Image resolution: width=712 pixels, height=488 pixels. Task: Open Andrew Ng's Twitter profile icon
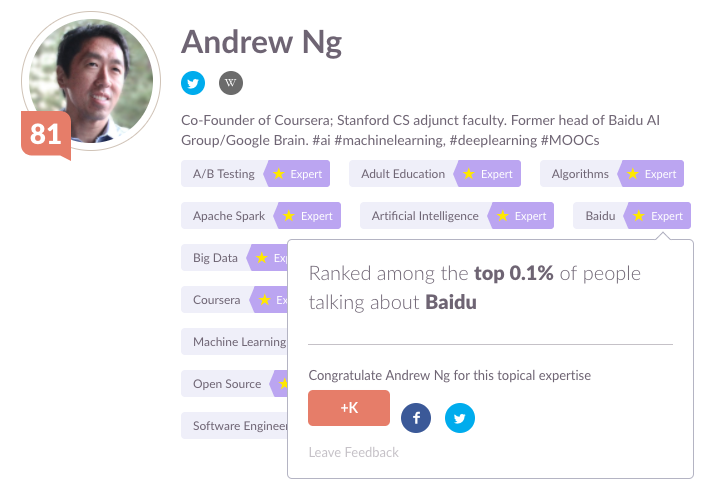(x=193, y=83)
